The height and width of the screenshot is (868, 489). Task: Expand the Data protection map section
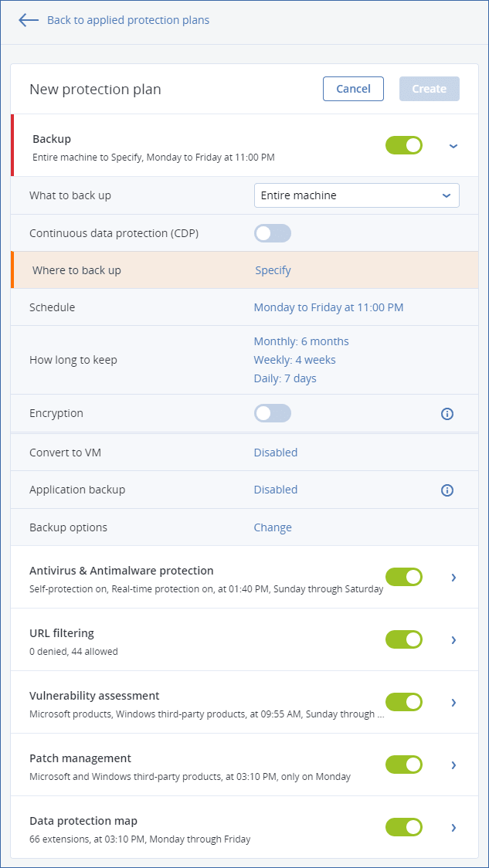[x=453, y=827]
